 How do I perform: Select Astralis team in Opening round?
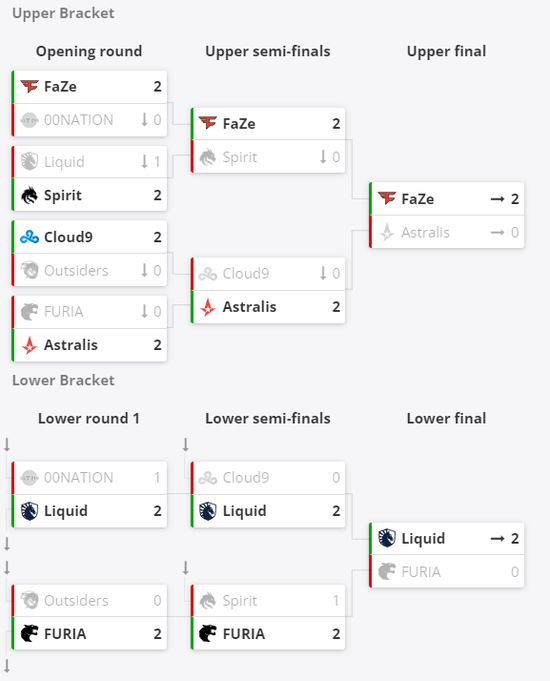click(x=89, y=345)
